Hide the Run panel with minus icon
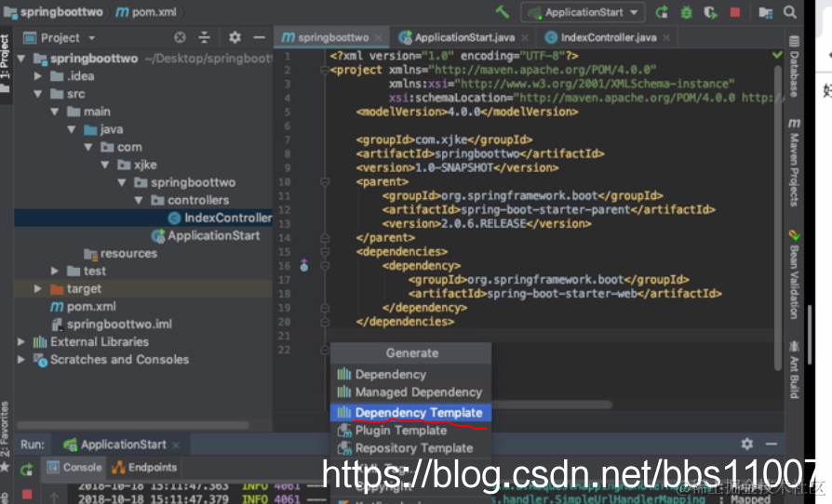This screenshot has height=504, width=832. pos(772,444)
